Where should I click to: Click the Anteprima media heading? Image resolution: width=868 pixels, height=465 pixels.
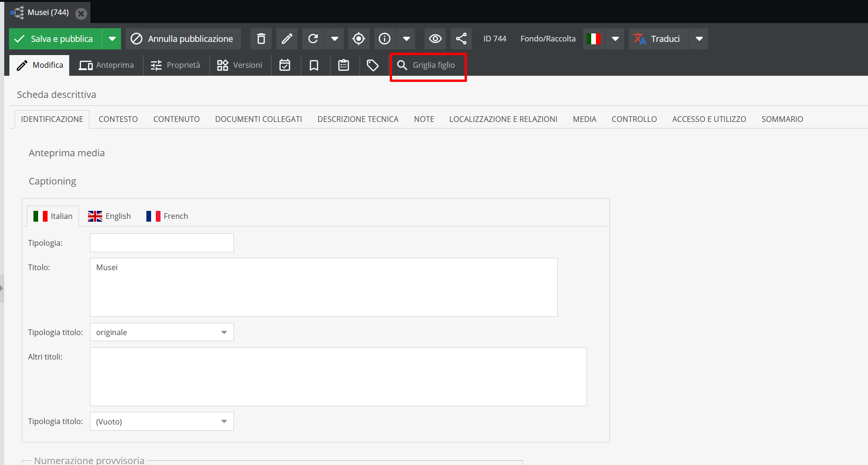click(x=67, y=153)
